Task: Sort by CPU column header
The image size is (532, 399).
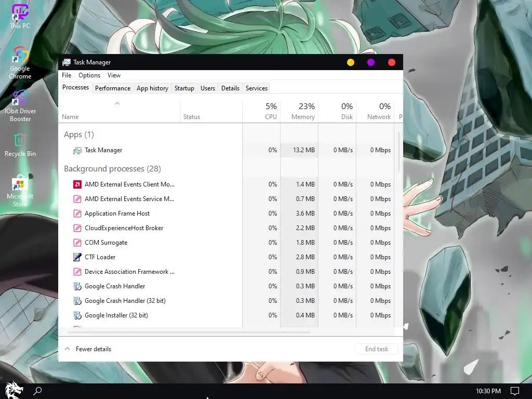Action: [261, 111]
